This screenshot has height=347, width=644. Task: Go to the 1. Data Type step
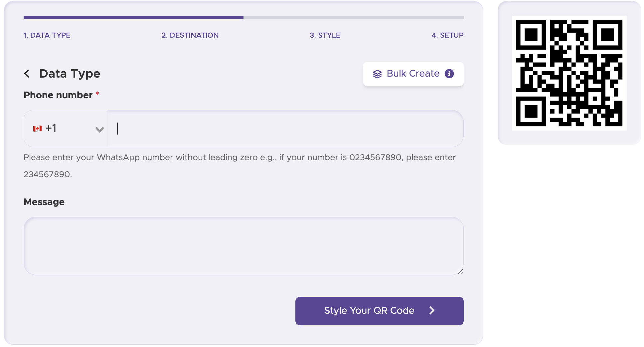pos(47,35)
